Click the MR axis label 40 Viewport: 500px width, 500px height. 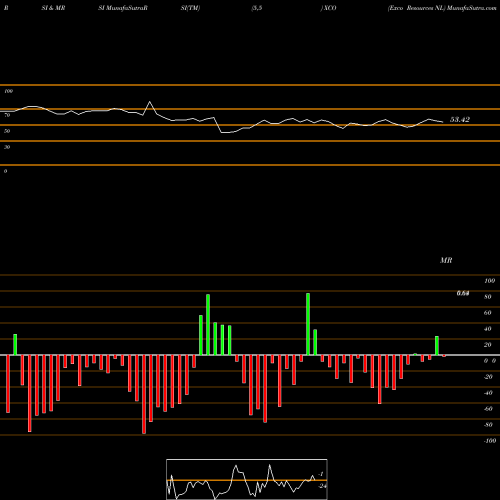coord(488,329)
